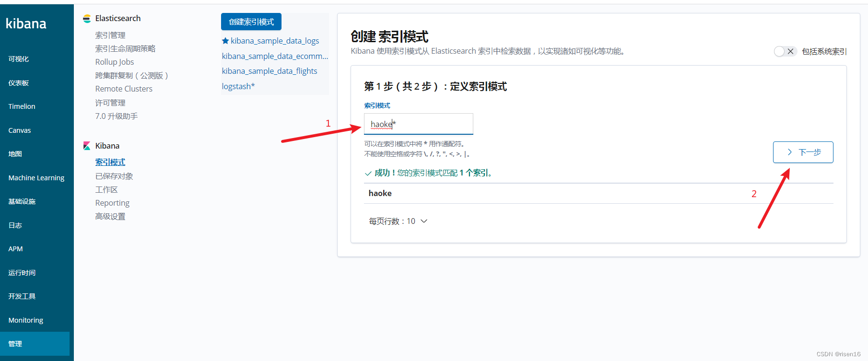Image resolution: width=868 pixels, height=361 pixels.
Task: Open Index Lifecycle Policies link
Action: coord(125,48)
